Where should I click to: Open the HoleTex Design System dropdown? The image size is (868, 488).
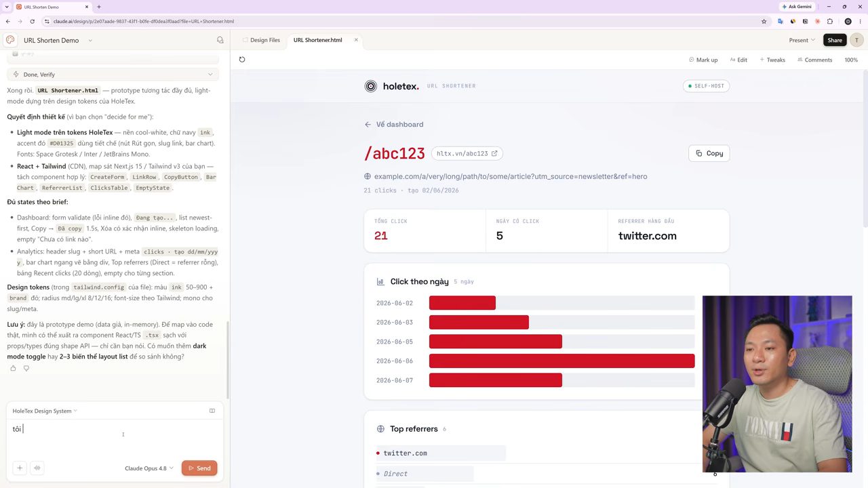pyautogui.click(x=45, y=411)
